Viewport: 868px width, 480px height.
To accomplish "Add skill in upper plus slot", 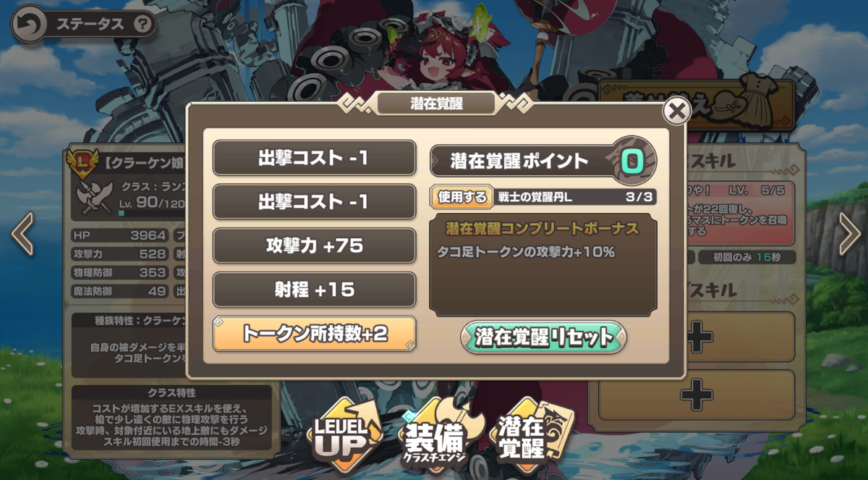I will click(x=697, y=337).
